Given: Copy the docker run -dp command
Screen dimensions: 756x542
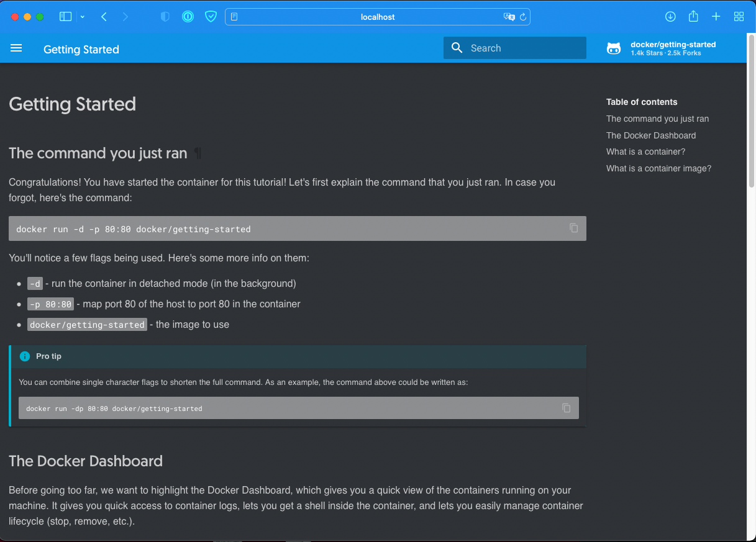Looking at the screenshot, I should (566, 408).
